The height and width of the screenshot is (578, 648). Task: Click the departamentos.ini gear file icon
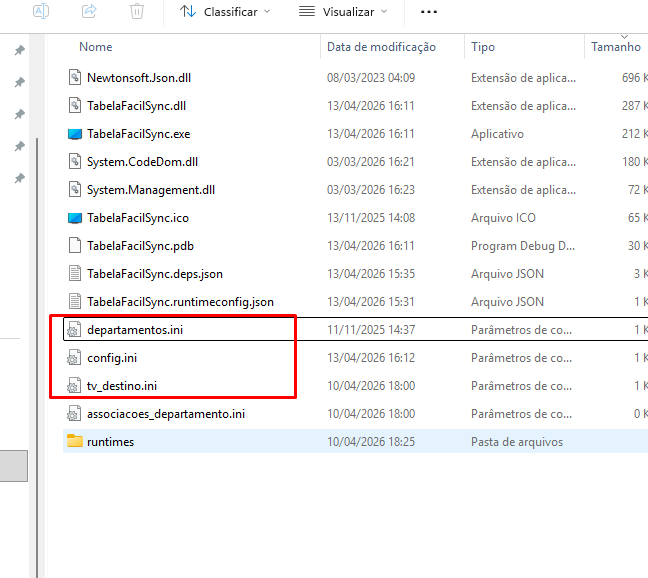[74, 330]
